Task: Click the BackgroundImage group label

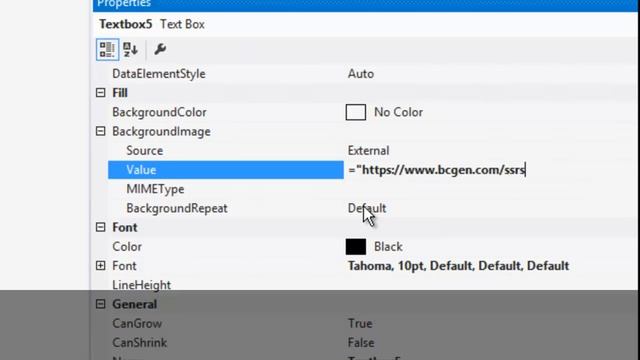Action: [161, 131]
